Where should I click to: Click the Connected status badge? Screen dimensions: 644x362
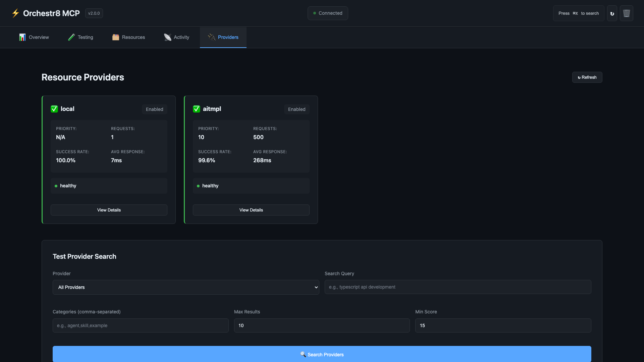(x=328, y=13)
